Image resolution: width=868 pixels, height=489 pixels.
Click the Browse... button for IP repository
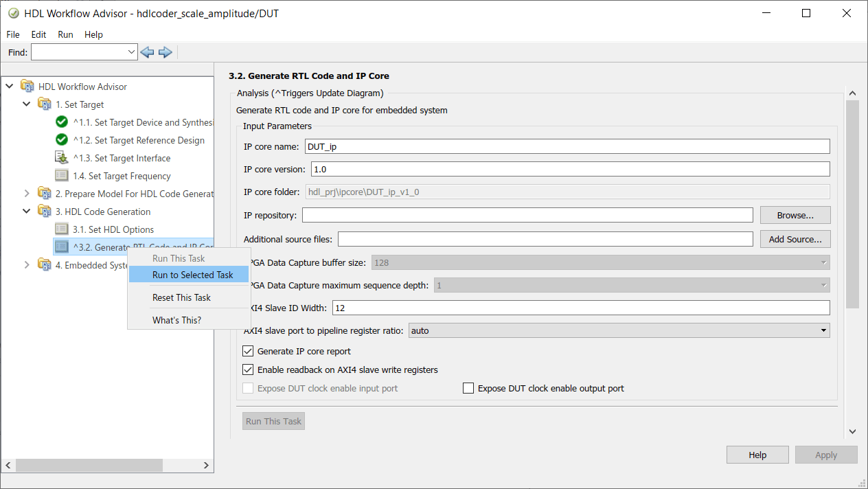click(x=795, y=215)
